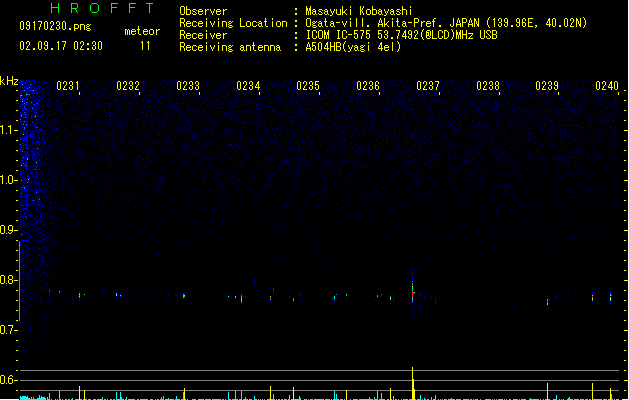Click the 0231 time marker
Viewport: 629px width, 400px height.
click(x=68, y=86)
